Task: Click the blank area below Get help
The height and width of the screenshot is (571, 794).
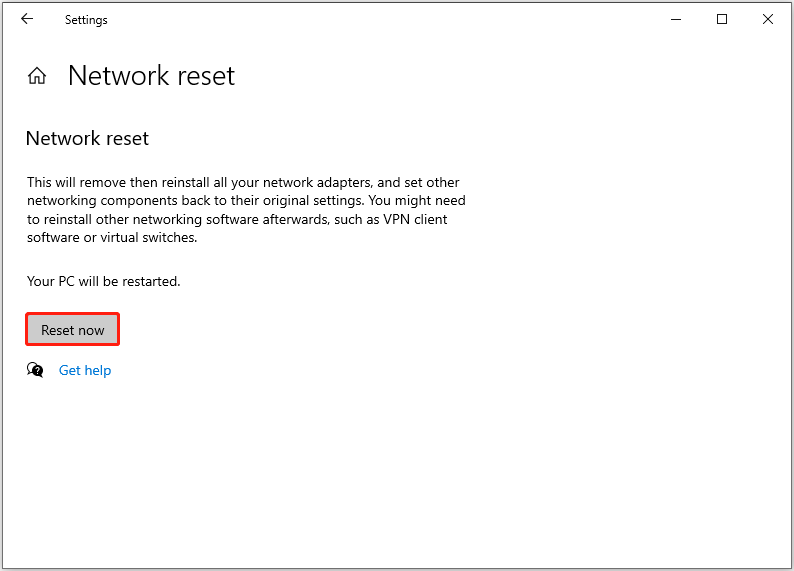Action: point(300,470)
